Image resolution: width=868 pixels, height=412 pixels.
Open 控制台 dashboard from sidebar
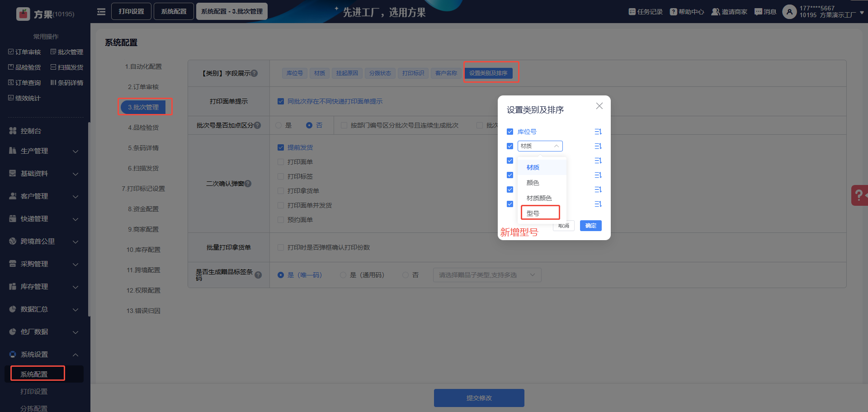(31, 131)
